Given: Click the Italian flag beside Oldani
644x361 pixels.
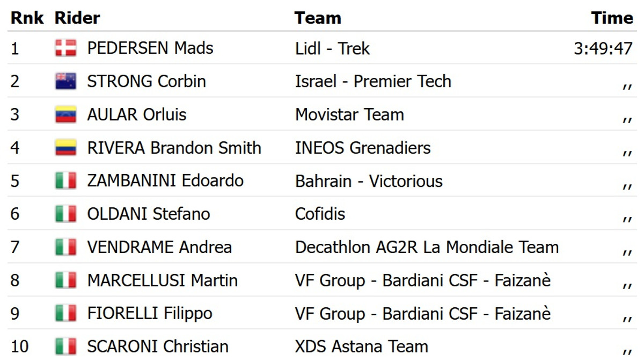Looking at the screenshot, I should [x=65, y=214].
